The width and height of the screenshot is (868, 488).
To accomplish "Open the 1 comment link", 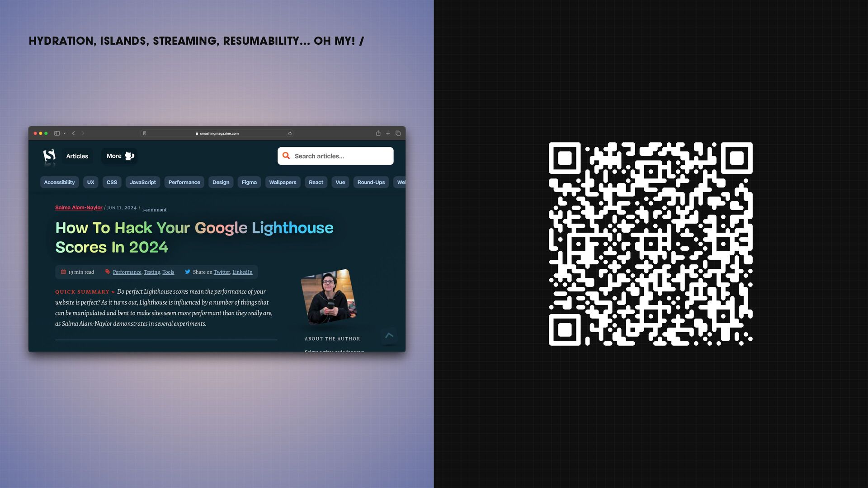I will [x=154, y=210].
